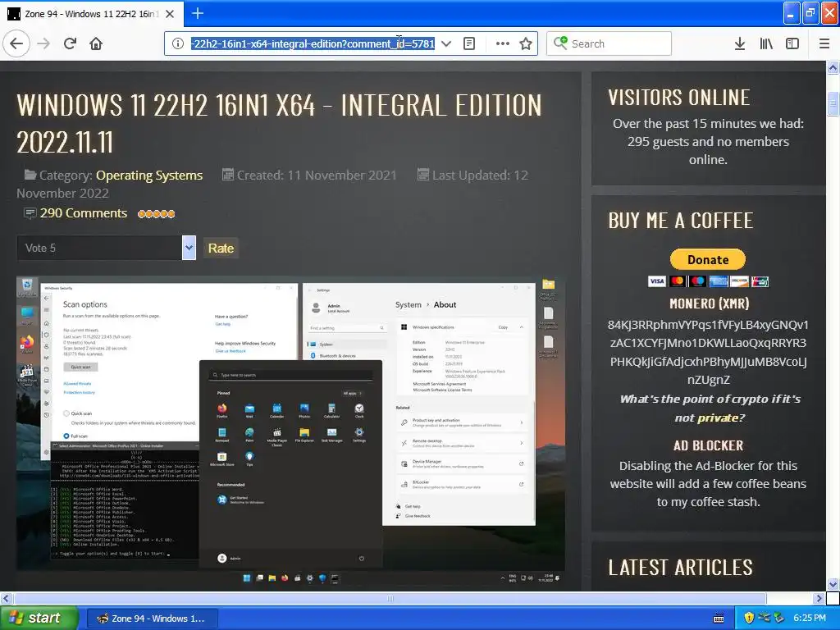Click the yellow Donate button
Screen dimensions: 840x630
(x=708, y=260)
